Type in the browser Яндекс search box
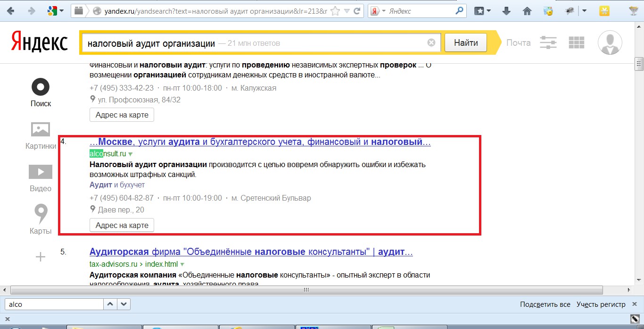Viewport: 644px width, 329px height. (x=420, y=11)
